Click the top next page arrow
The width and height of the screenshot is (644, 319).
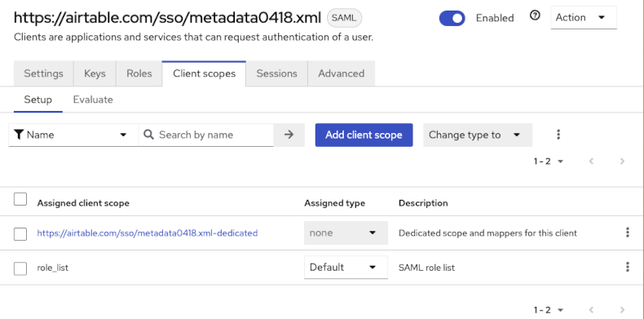(x=622, y=162)
